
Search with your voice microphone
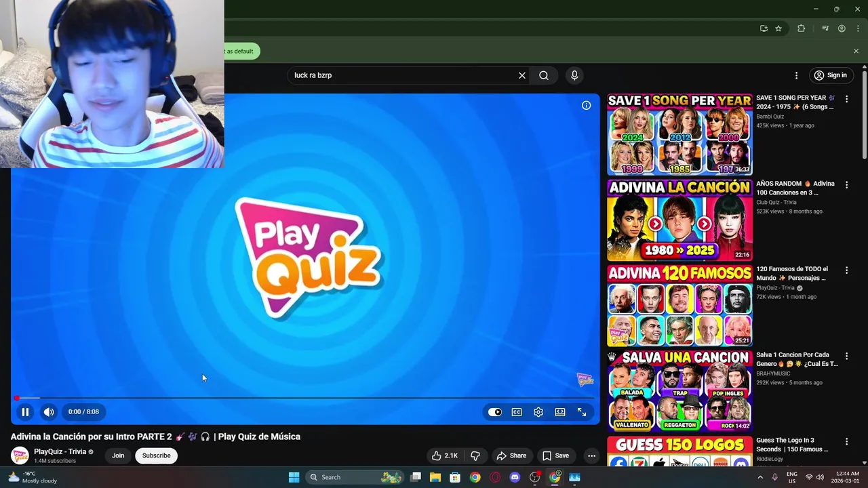click(574, 75)
